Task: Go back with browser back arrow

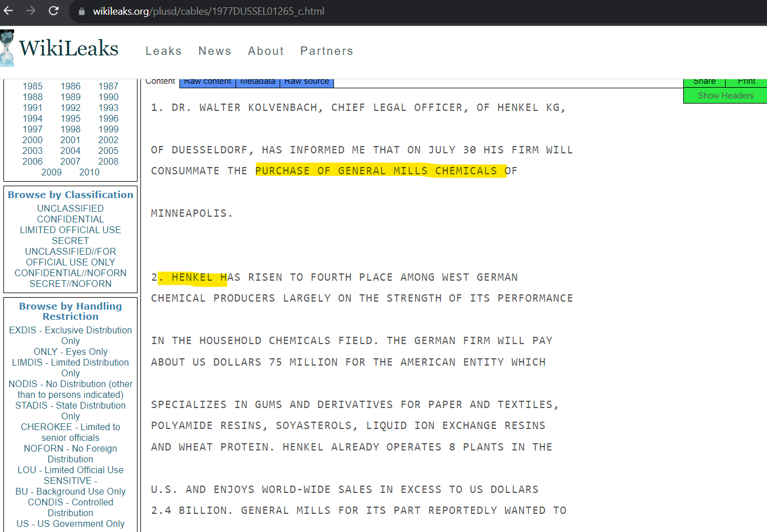Action: [x=8, y=11]
